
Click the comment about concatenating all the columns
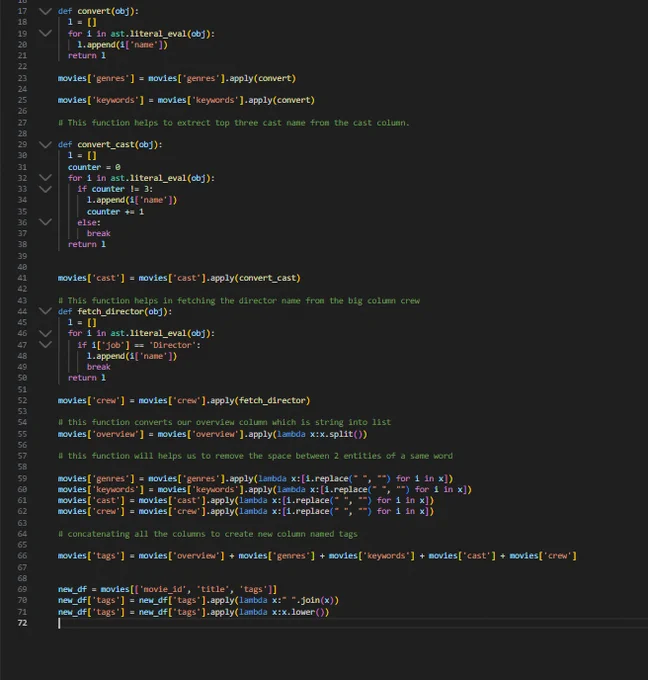[208, 534]
